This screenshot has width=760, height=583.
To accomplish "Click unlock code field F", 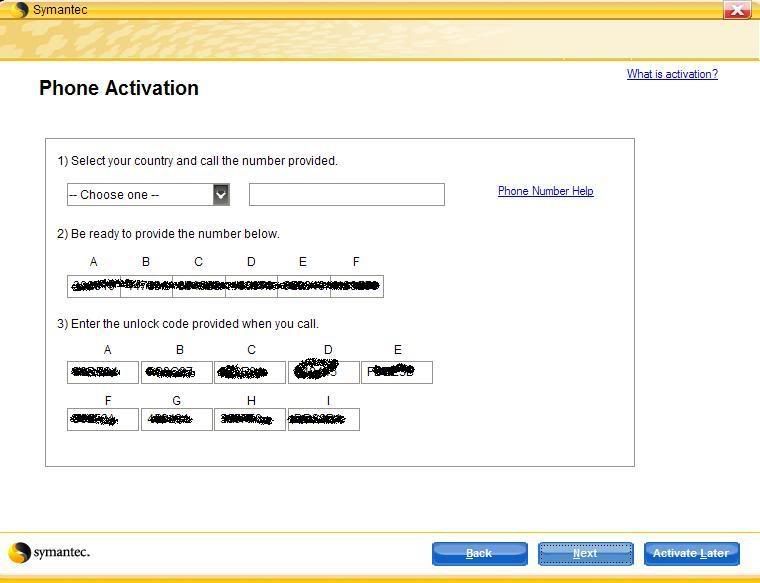I will tap(103, 420).
